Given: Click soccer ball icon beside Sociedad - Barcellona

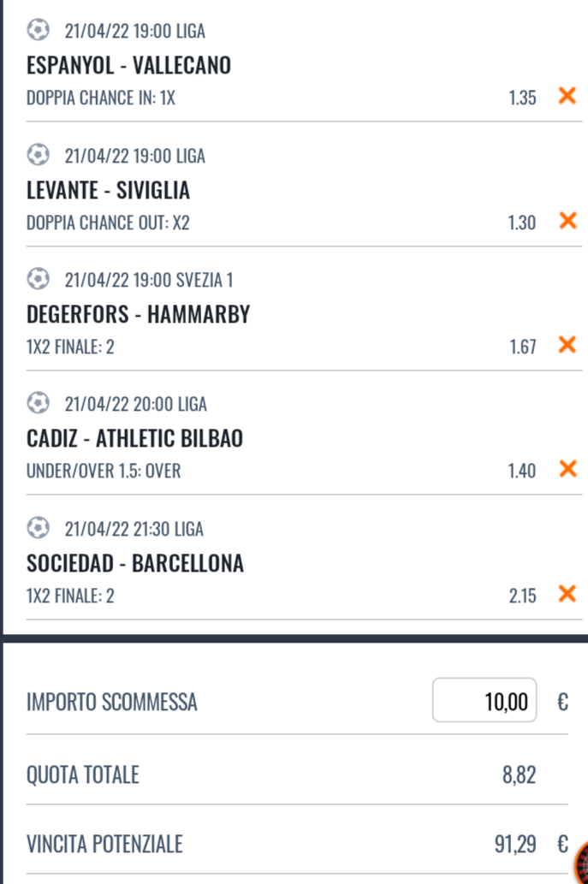Looking at the screenshot, I should coord(38,528).
